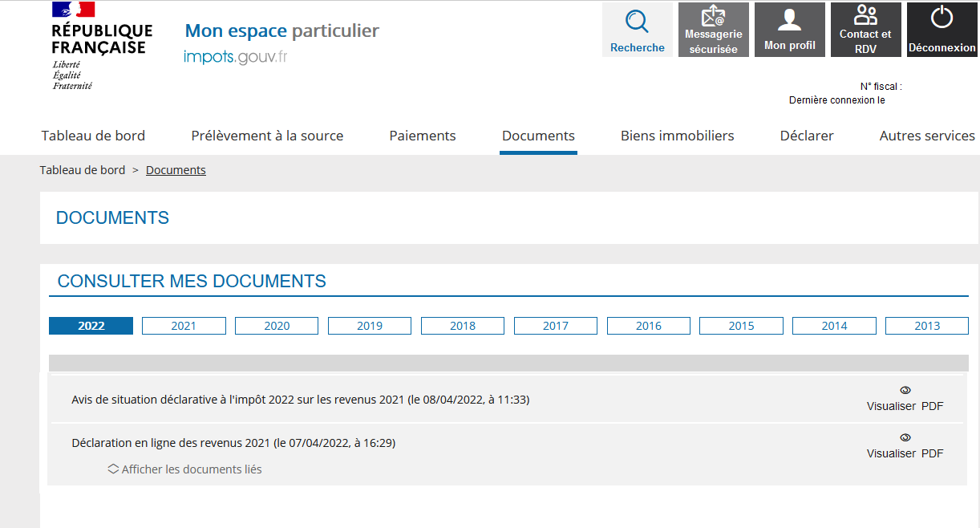Click the Déconnexion power icon
Viewport: 980px width, 528px height.
942,18
